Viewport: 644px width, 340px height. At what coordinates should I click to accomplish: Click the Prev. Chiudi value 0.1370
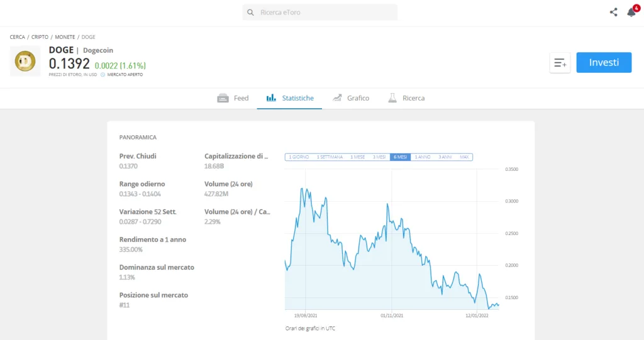[128, 167]
